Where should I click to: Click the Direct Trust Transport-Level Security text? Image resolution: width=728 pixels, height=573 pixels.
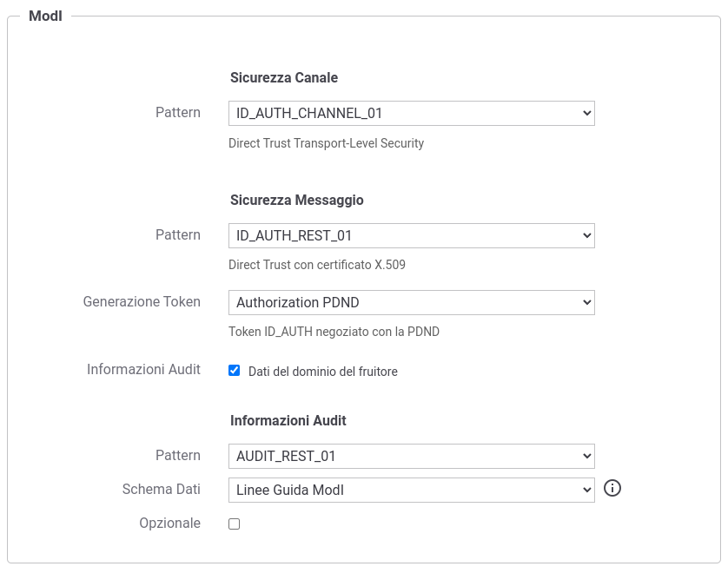tap(326, 143)
